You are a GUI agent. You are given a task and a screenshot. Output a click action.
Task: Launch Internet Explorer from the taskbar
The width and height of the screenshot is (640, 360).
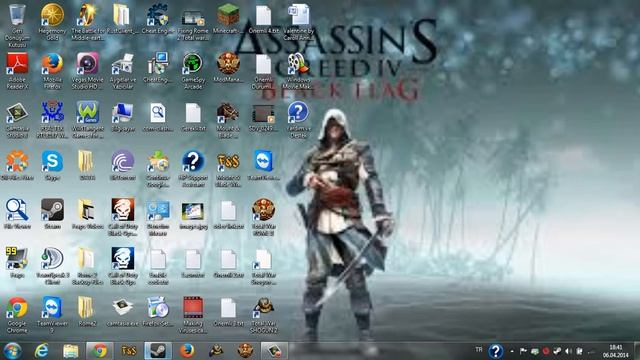[x=41, y=351]
